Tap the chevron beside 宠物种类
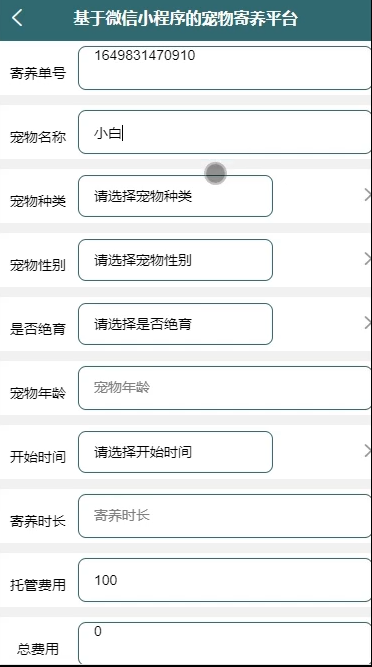This screenshot has height=667, width=372. click(x=367, y=196)
